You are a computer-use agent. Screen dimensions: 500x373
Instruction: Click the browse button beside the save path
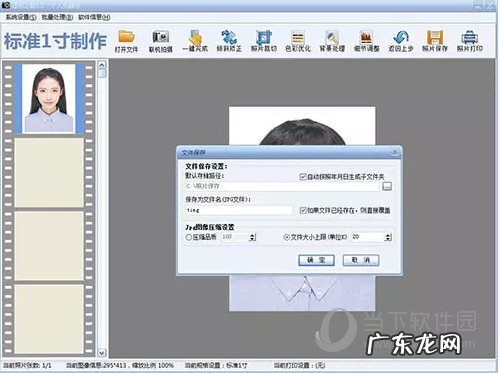pyautogui.click(x=387, y=186)
